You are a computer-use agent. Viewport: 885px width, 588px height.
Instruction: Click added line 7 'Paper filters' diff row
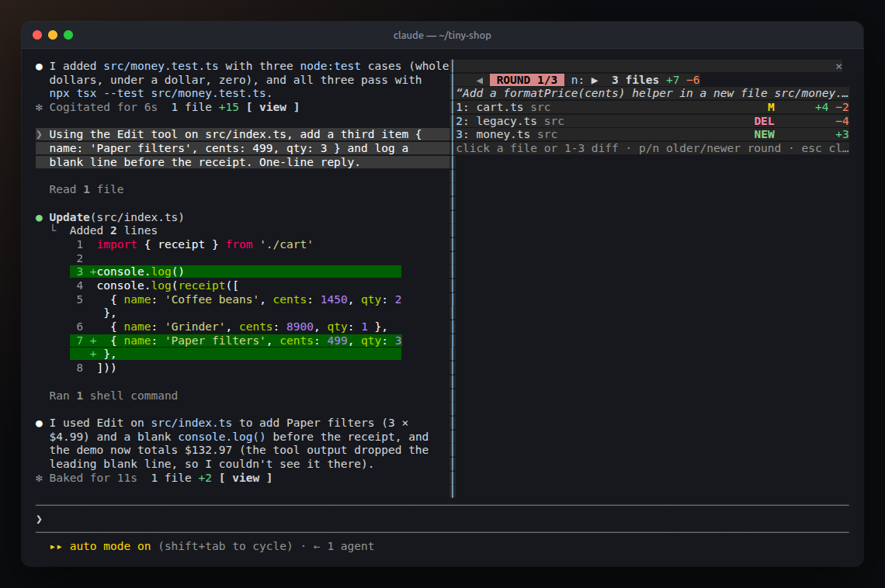(235, 348)
